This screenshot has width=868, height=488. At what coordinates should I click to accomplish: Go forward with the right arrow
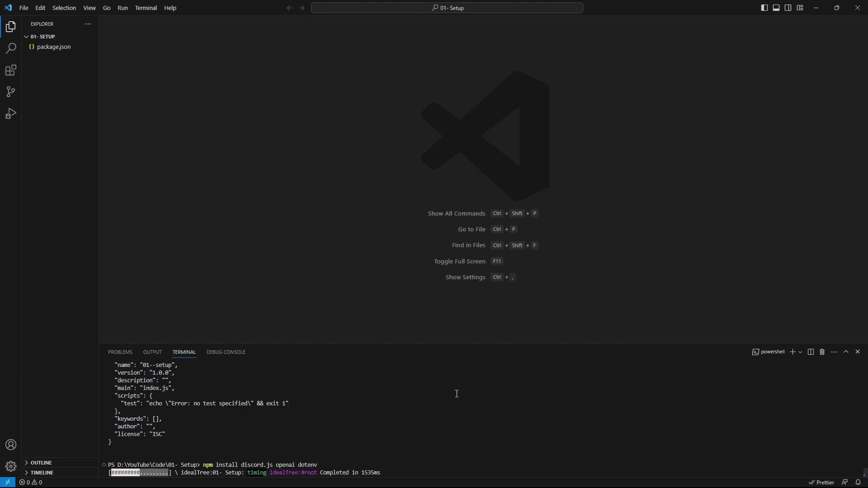pos(302,8)
